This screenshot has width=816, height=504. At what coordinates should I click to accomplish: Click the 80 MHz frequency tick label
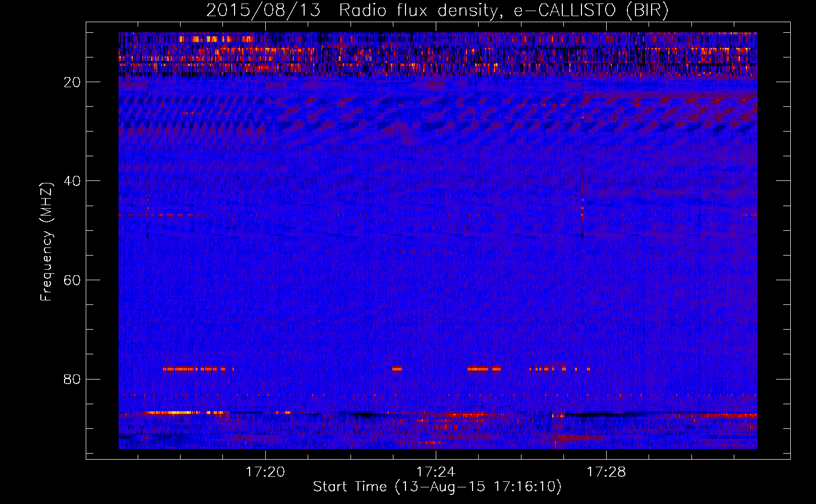(72, 379)
